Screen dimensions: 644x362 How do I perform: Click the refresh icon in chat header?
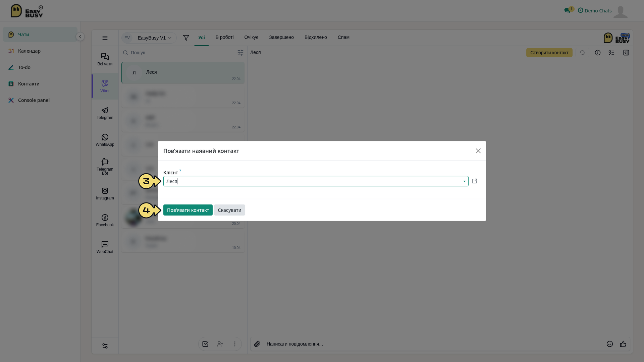582,53
